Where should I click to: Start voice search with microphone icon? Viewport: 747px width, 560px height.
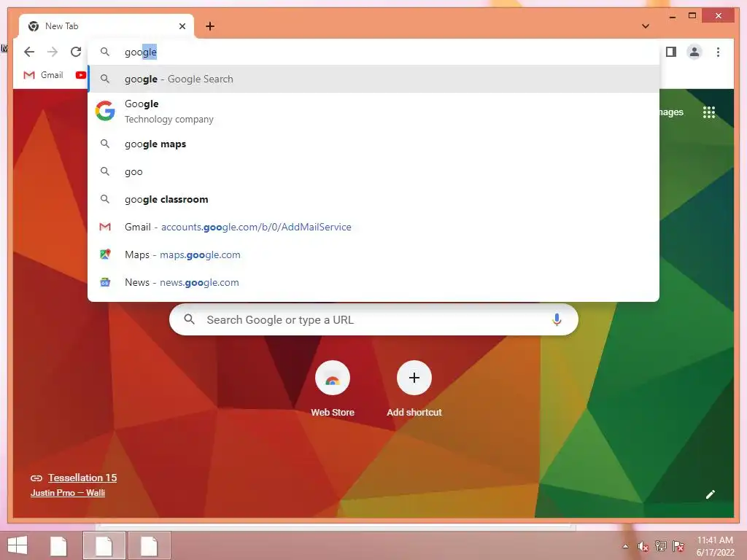[557, 319]
